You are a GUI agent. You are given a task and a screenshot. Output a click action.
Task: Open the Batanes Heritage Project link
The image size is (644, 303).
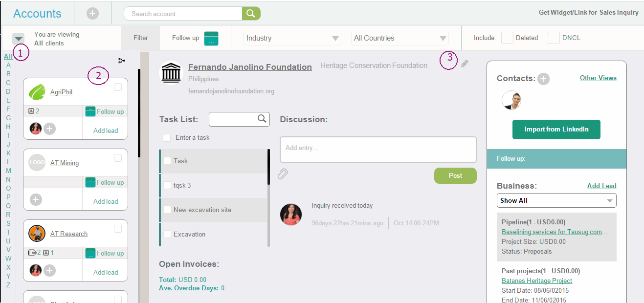click(x=537, y=281)
